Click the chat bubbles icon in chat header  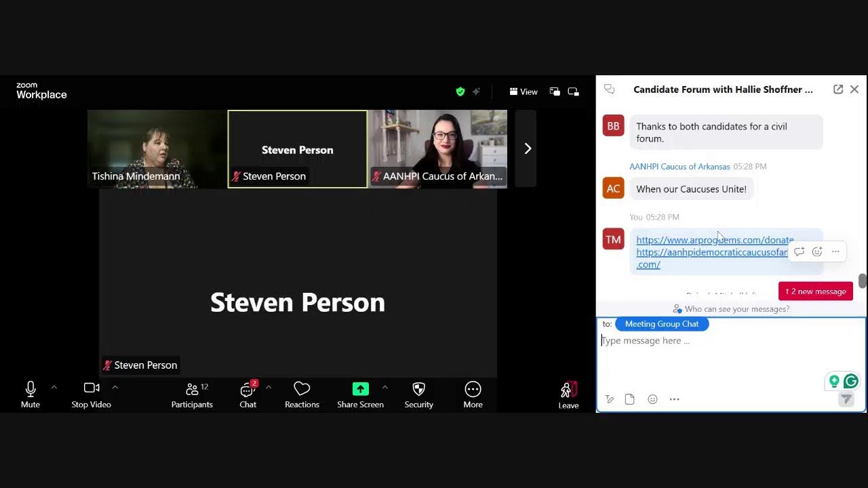pos(609,89)
